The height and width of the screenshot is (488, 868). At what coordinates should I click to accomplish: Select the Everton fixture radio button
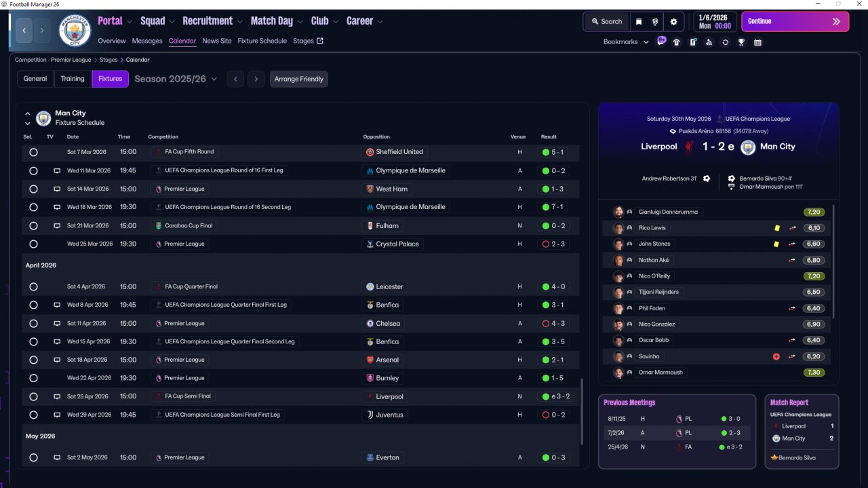[x=33, y=457]
